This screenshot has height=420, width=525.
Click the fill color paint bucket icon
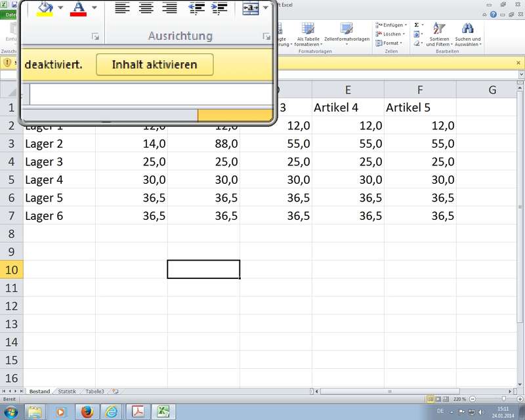(x=46, y=8)
